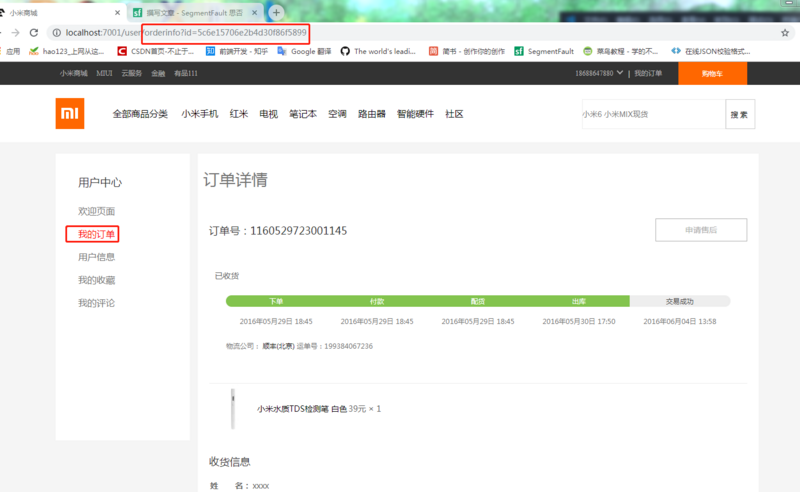Open a new browser tab with plus
This screenshot has height=492, width=800.
click(x=276, y=12)
